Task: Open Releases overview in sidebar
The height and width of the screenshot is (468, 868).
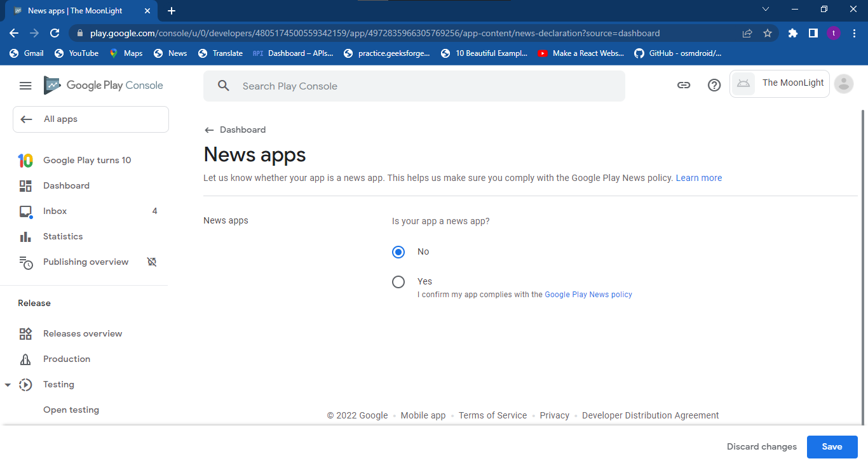Action: (x=84, y=333)
